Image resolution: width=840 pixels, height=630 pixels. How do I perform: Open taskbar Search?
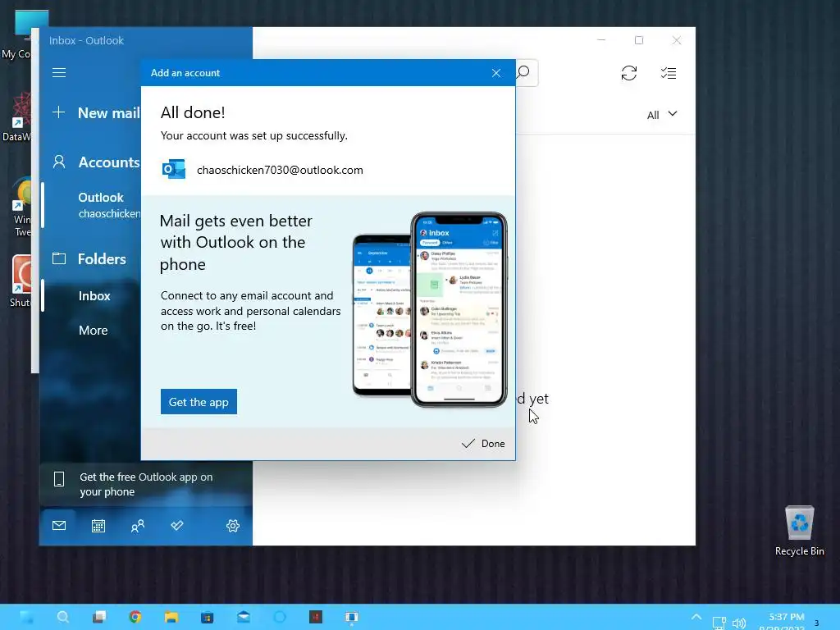point(62,617)
